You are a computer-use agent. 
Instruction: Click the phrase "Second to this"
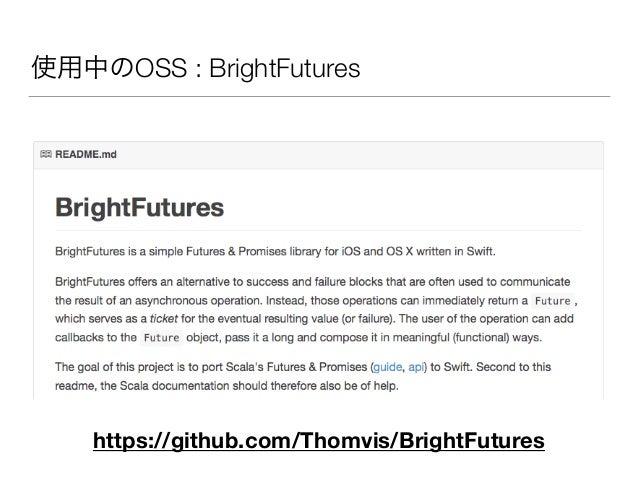tap(513, 367)
